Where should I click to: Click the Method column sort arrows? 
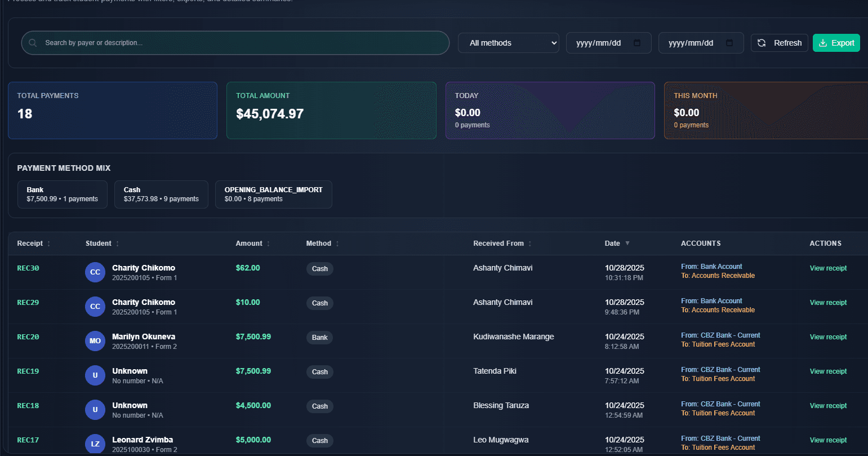coord(337,244)
